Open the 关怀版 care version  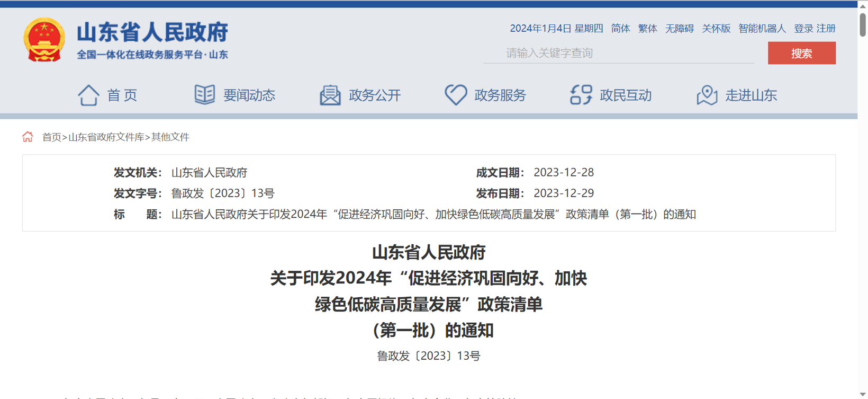716,29
